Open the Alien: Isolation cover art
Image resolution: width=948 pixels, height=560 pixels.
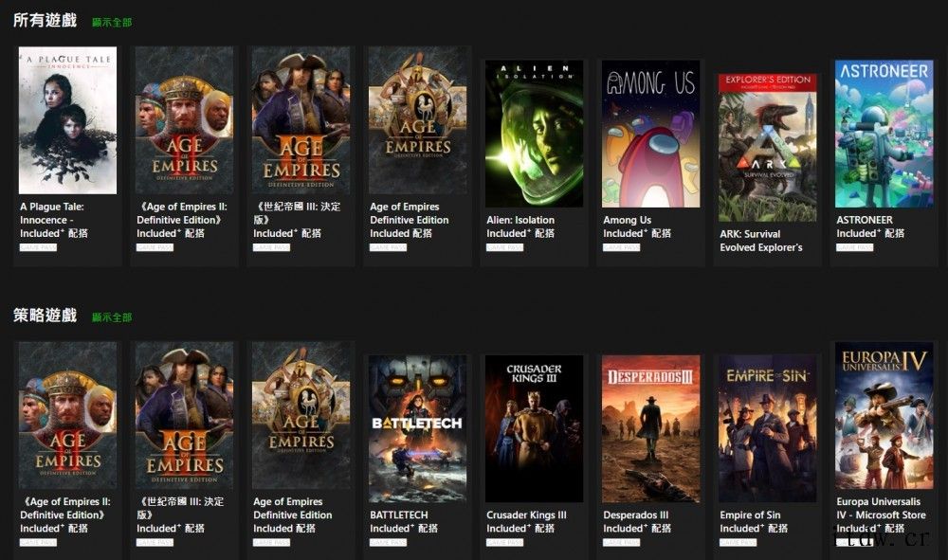tap(535, 134)
